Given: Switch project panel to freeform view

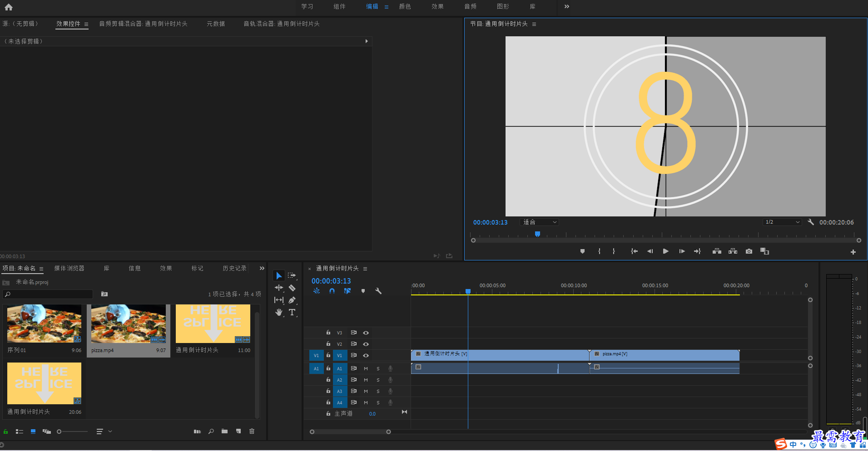Looking at the screenshot, I should click(x=47, y=431).
